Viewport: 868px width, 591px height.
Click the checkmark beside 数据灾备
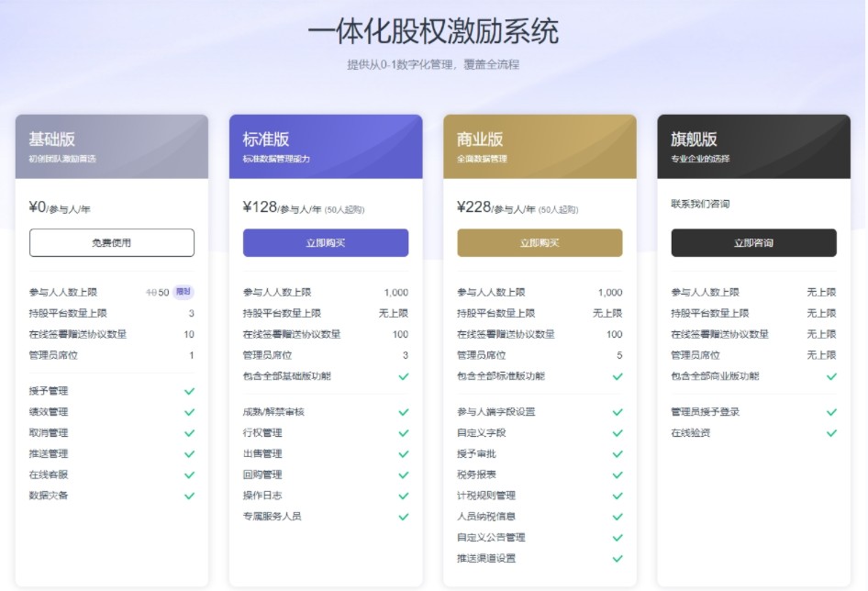(189, 496)
